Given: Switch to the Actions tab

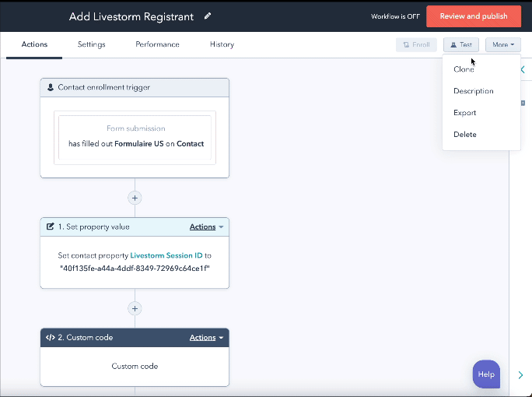Looking at the screenshot, I should [x=34, y=44].
